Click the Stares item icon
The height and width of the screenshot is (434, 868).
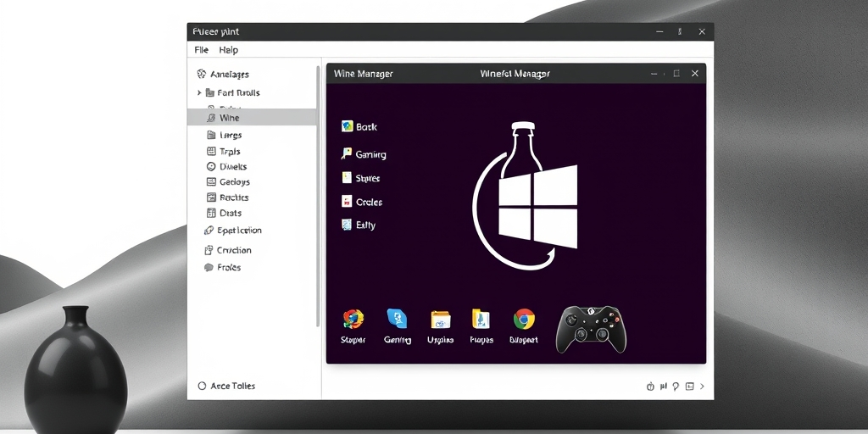pyautogui.click(x=347, y=178)
